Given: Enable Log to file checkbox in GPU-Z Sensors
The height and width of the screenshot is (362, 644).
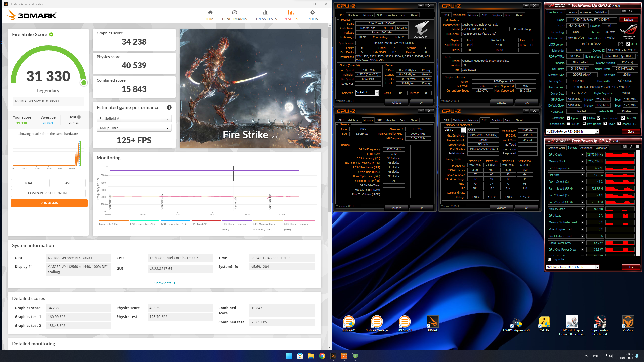Looking at the screenshot, I should (x=550, y=259).
